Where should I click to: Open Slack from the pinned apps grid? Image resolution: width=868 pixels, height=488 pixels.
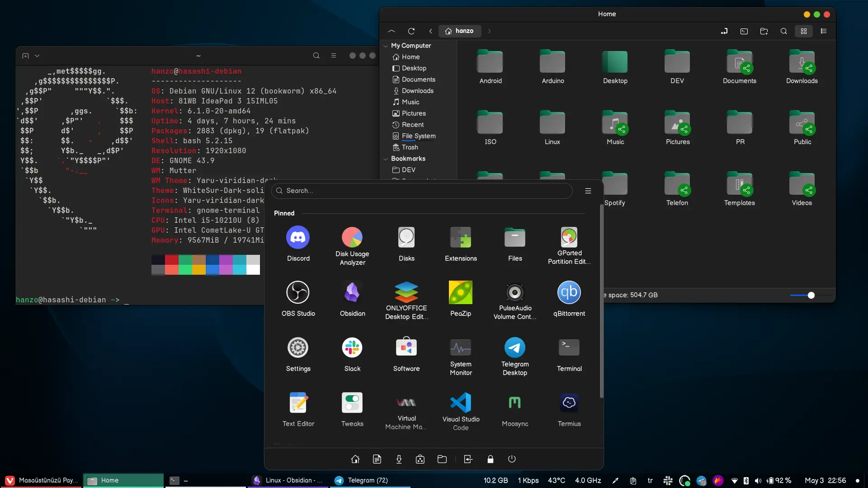(x=352, y=354)
